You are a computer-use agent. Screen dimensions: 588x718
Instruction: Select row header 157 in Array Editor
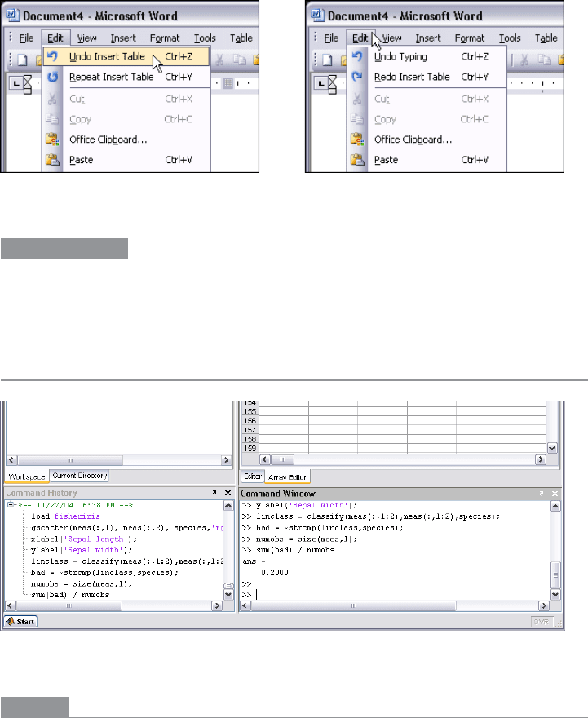[250, 430]
